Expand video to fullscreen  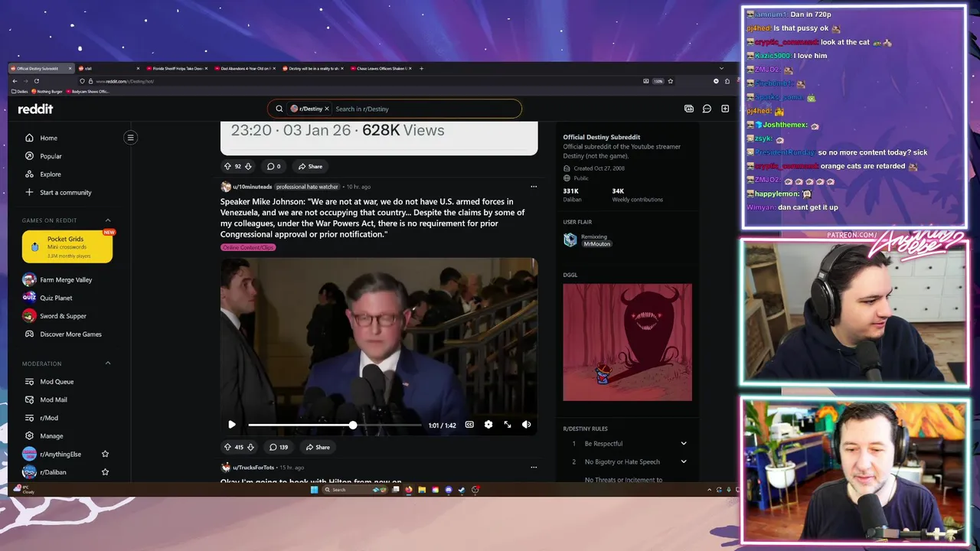click(x=508, y=425)
